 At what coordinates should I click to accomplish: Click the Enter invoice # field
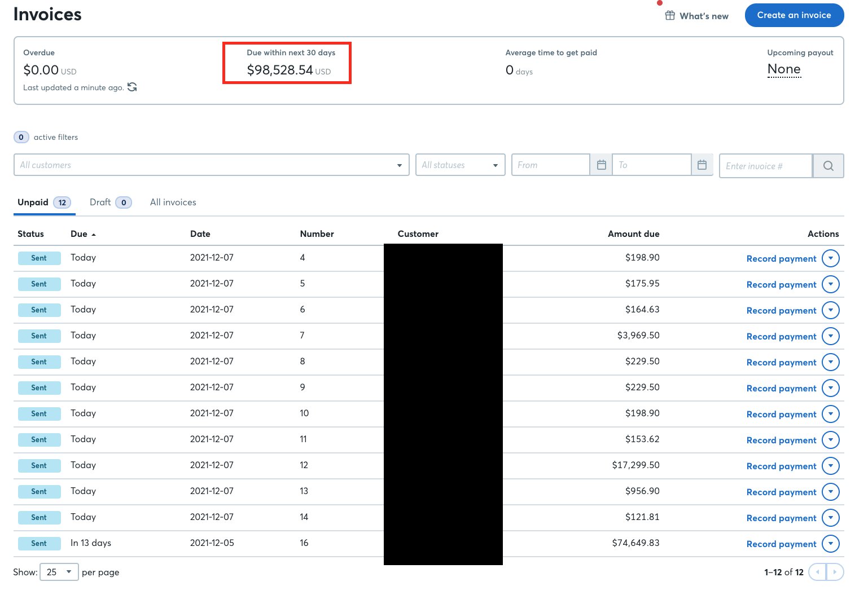(x=766, y=166)
